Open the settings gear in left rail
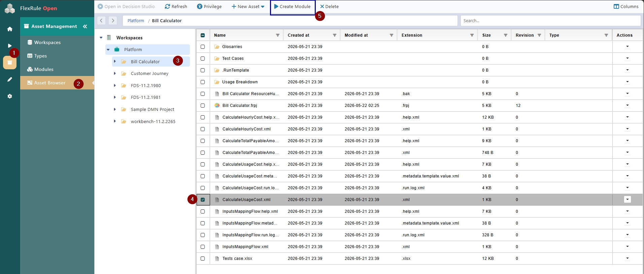The image size is (644, 274). [10, 96]
